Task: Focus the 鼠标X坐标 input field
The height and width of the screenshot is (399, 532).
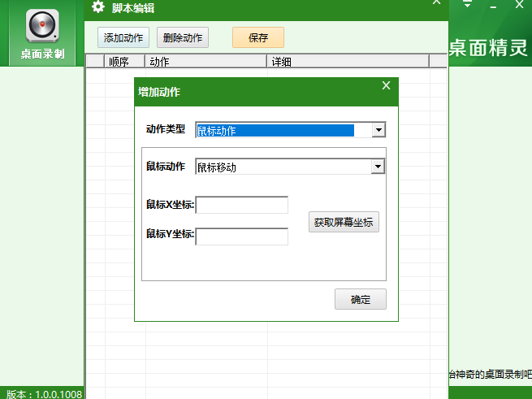Action: tap(241, 205)
